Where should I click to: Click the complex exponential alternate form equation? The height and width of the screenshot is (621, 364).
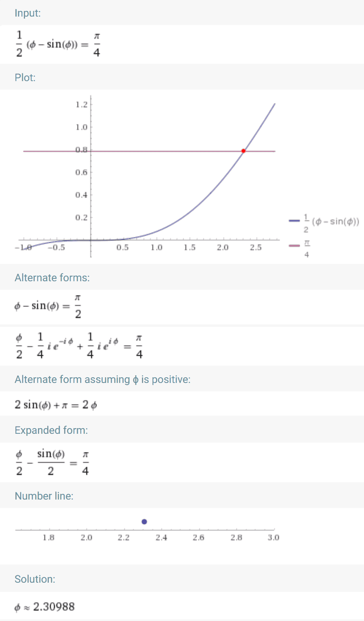click(x=79, y=345)
